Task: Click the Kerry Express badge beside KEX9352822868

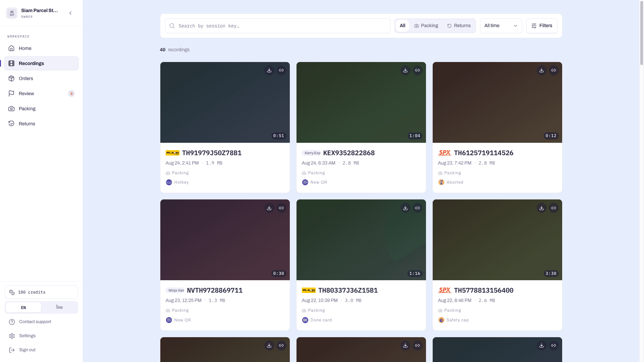Action: click(x=311, y=153)
